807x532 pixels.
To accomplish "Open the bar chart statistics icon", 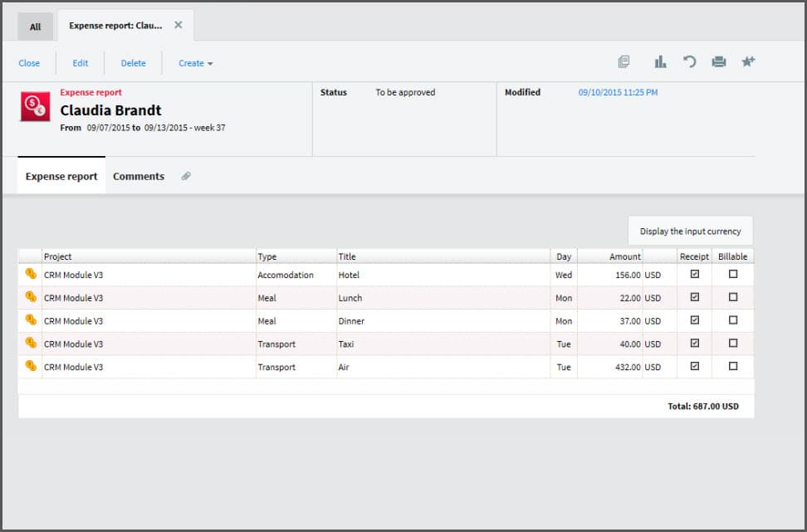I will 661,62.
